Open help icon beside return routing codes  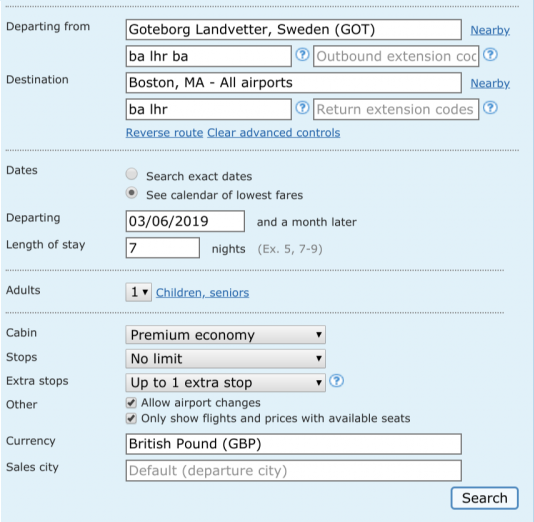tap(302, 108)
